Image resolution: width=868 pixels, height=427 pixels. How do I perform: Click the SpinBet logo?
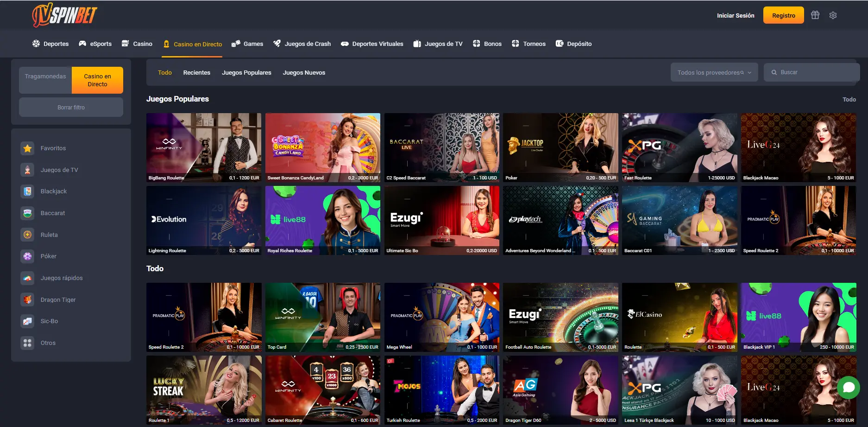[64, 15]
